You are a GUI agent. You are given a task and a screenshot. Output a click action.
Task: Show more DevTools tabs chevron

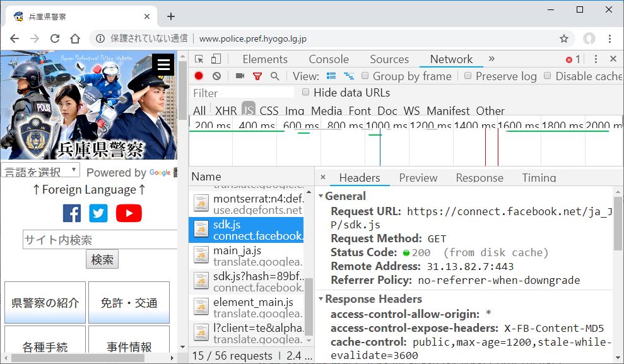[492, 59]
